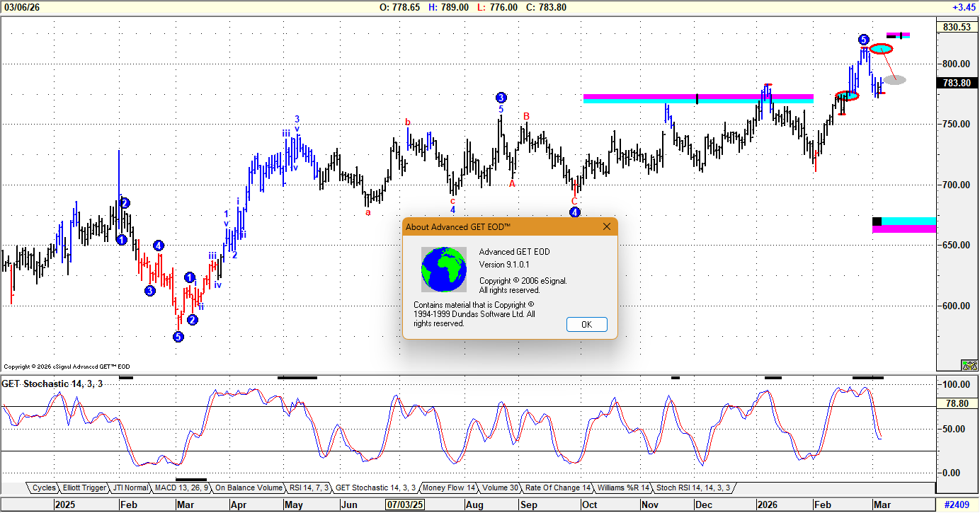
Task: Click the blue circled 3 wave label near August
Action: click(501, 98)
